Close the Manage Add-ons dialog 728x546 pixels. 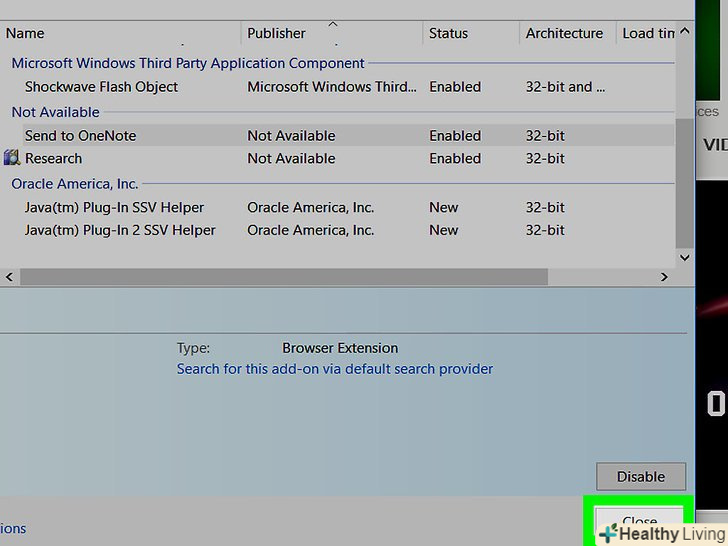(x=639, y=521)
